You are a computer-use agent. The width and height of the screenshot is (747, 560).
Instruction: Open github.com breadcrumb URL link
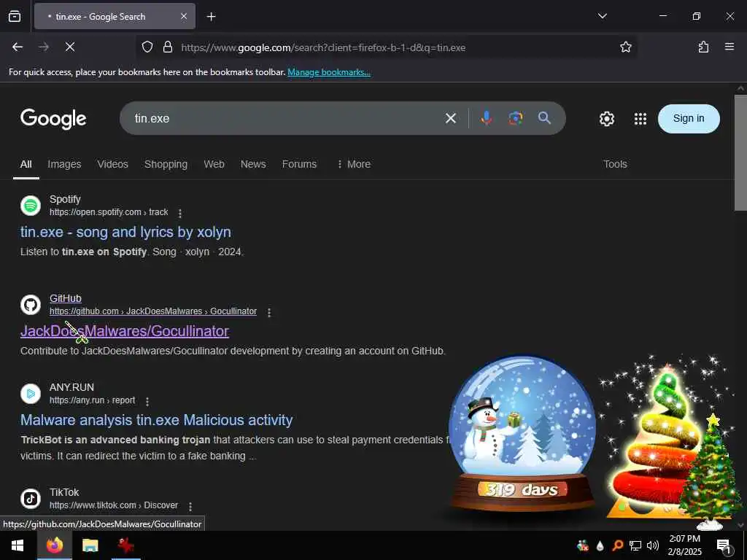(153, 311)
